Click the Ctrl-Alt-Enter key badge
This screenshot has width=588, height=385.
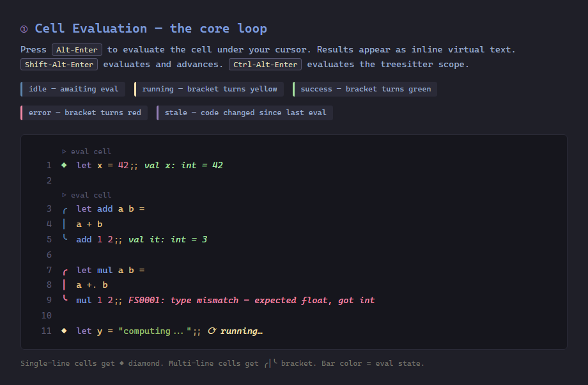265,64
